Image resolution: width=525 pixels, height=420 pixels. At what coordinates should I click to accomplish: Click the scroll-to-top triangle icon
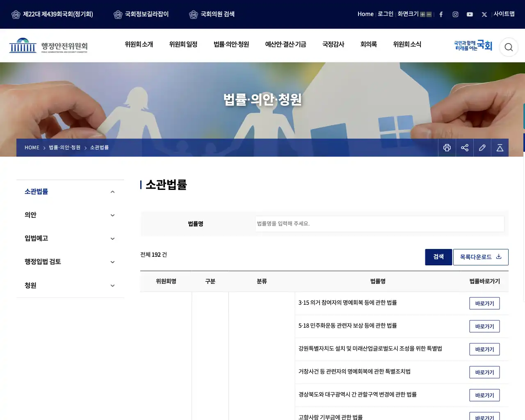click(x=500, y=148)
